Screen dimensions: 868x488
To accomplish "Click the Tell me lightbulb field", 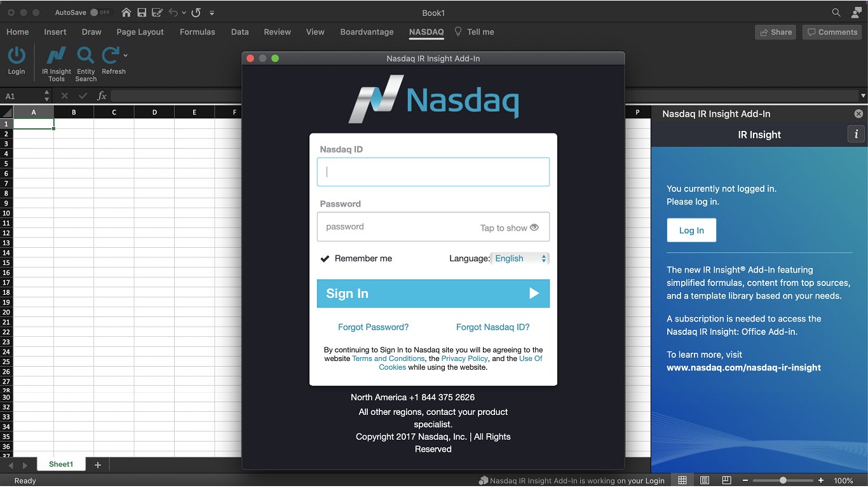I will [x=474, y=32].
